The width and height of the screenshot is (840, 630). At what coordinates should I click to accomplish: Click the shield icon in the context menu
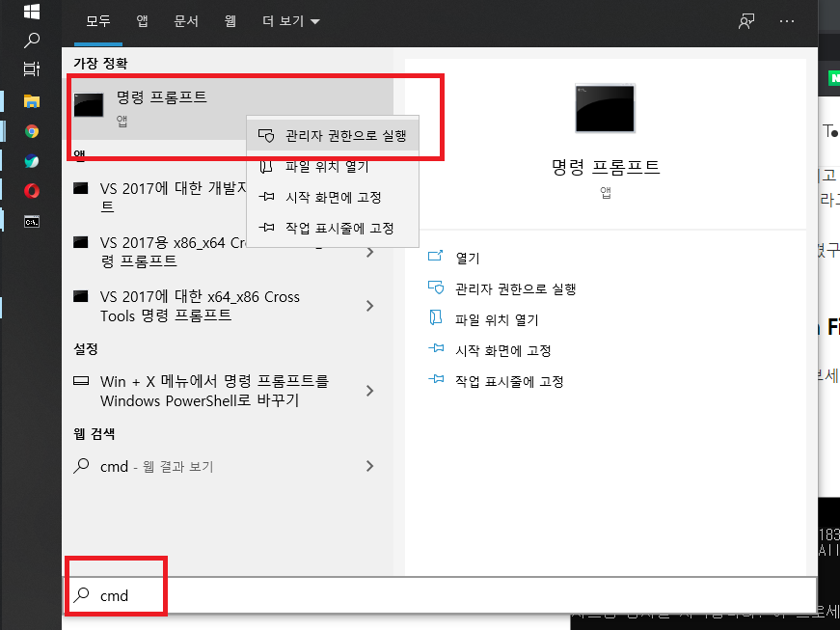pyautogui.click(x=266, y=135)
